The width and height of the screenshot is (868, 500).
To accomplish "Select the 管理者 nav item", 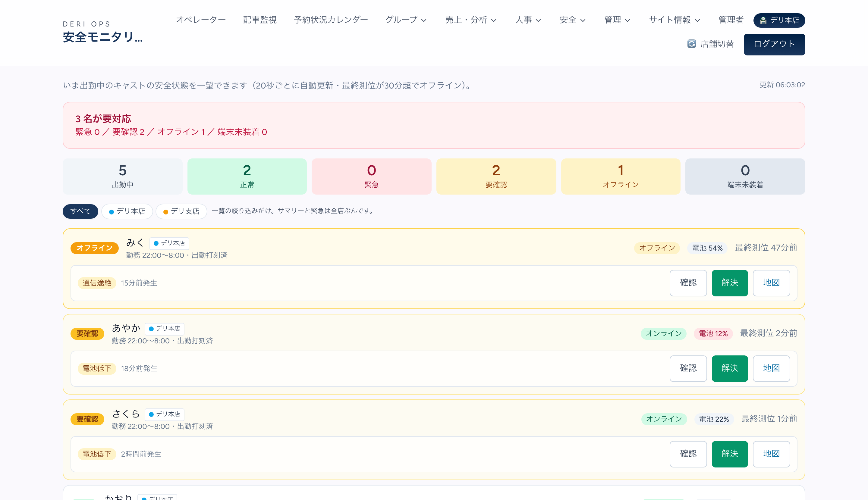I will tap(731, 20).
